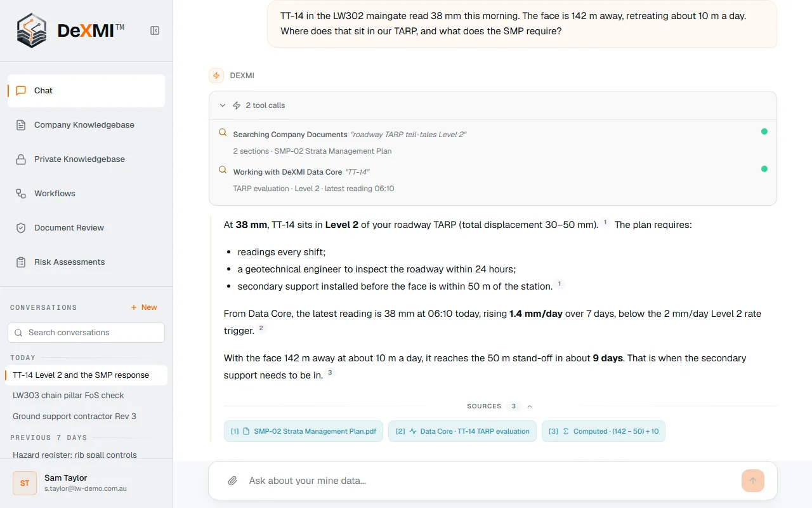Viewport: 812px width, 508px height.
Task: Open Data Core TT-14 TARP evaluation source
Action: (462, 431)
